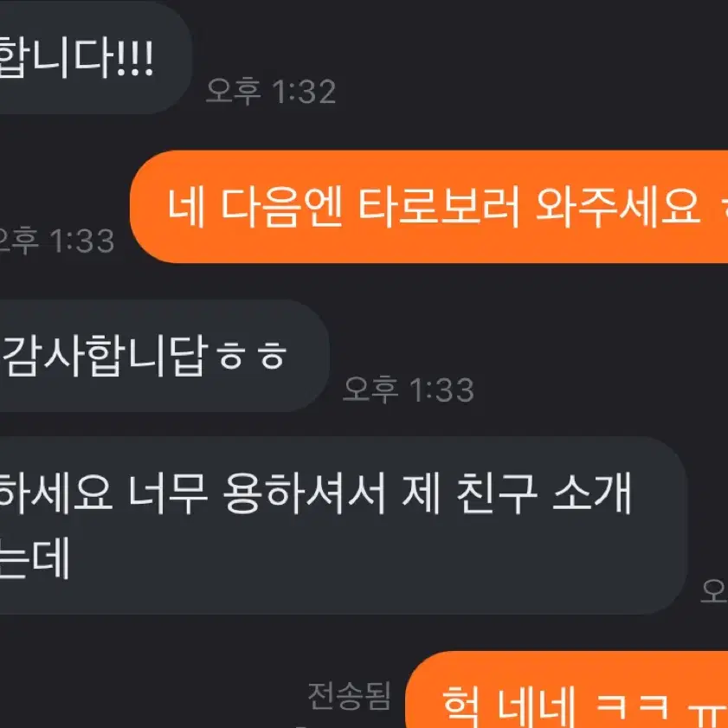
Task: Select the orange "헉 네네 ㅋㅋ" message bubble
Action: tap(566, 690)
